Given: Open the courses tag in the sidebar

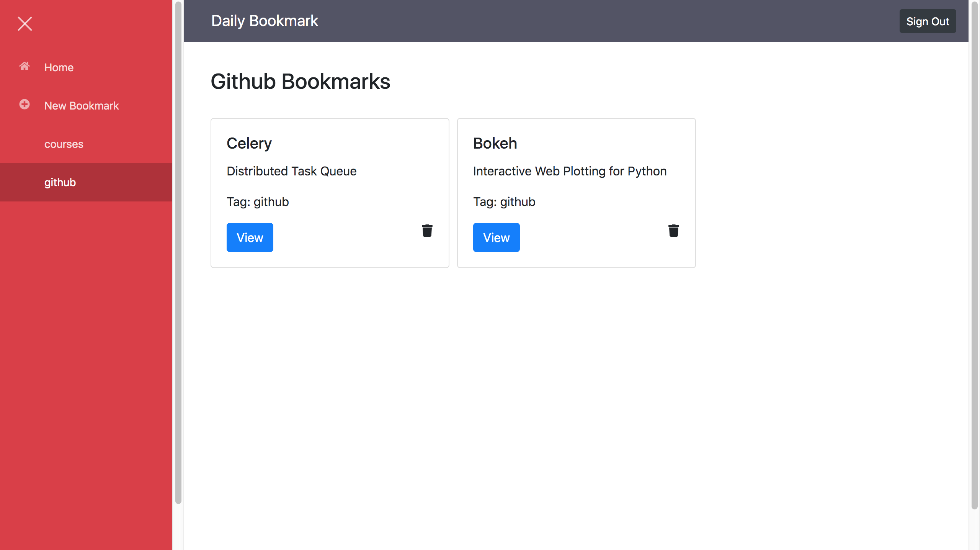Looking at the screenshot, I should (64, 144).
